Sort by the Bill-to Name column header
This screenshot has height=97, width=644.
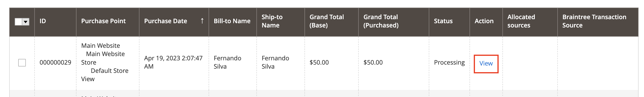(232, 21)
